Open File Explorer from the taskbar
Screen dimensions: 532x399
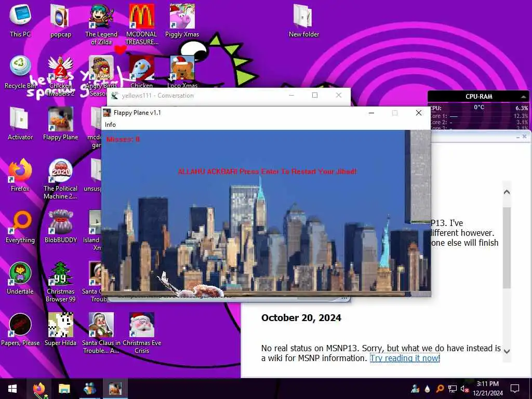pyautogui.click(x=64, y=389)
